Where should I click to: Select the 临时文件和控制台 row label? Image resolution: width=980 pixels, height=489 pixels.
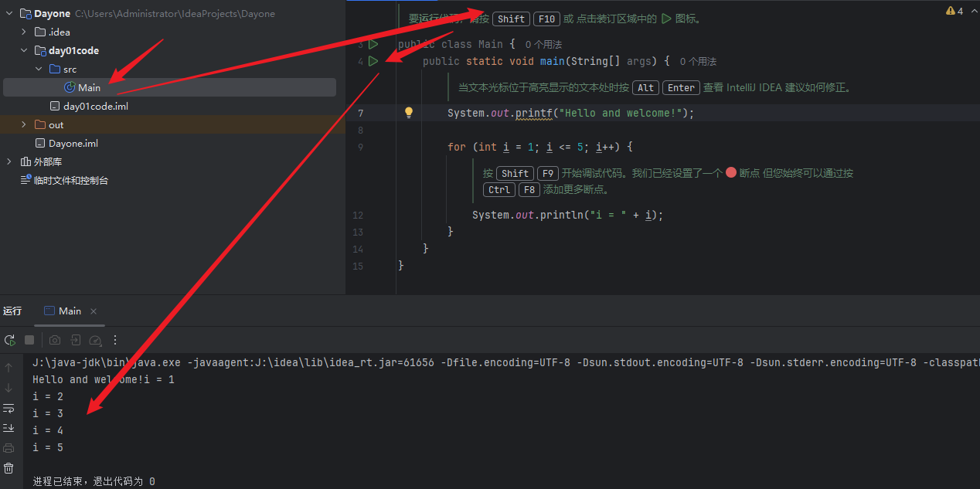pyautogui.click(x=71, y=180)
